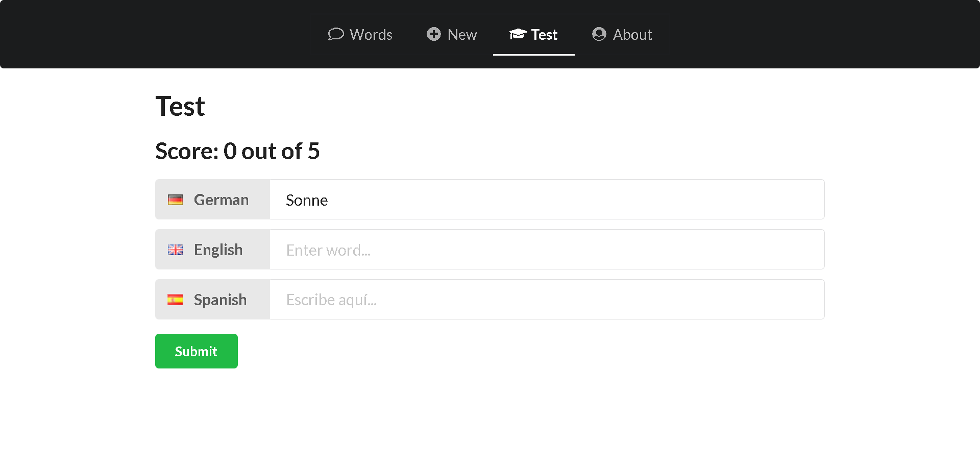Click the speech bubble Words icon
The image size is (980, 469).
click(336, 34)
